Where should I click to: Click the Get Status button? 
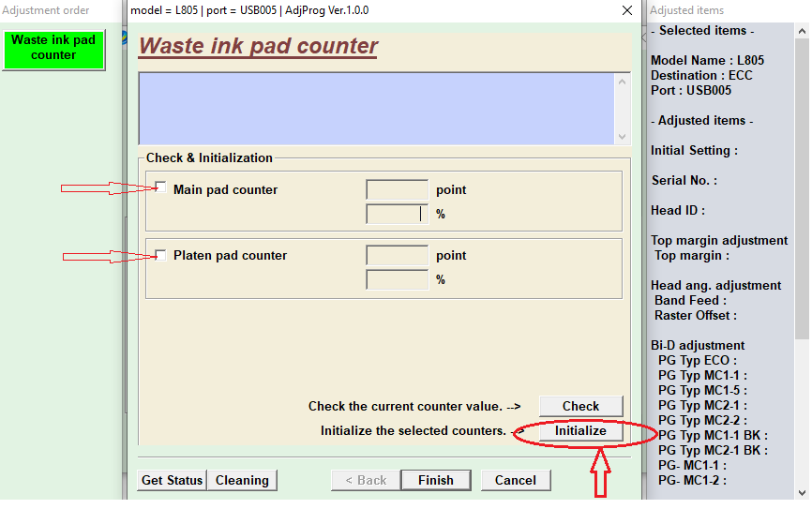click(x=172, y=480)
